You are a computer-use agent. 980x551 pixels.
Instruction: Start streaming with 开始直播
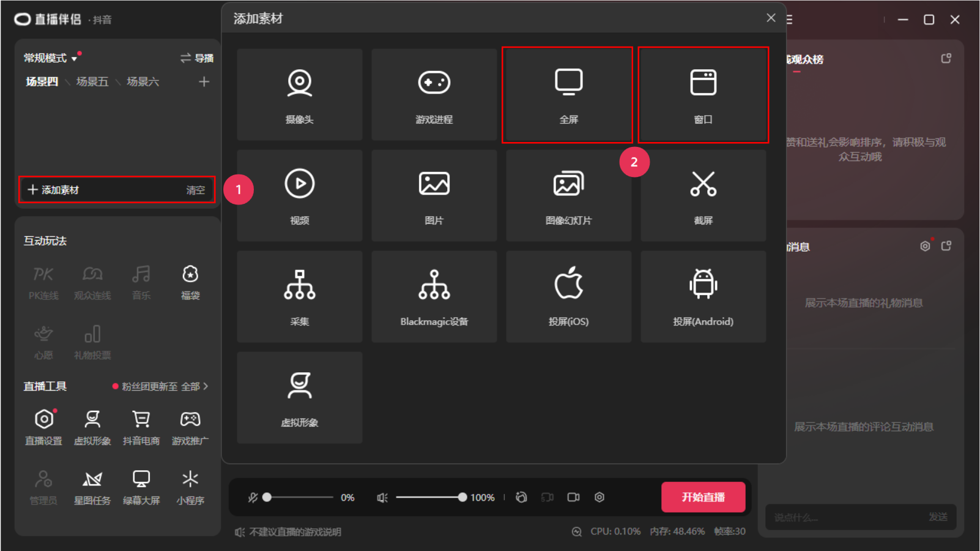pos(703,497)
